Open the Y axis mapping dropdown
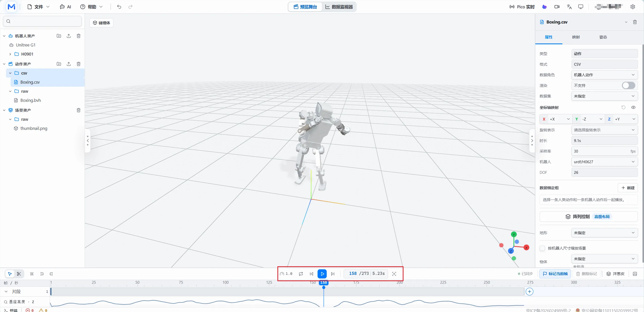644x312 pixels. pos(589,119)
